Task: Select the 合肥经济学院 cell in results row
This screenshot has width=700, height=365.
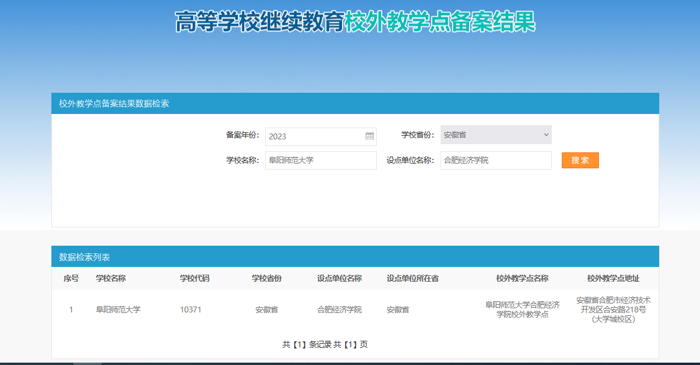Action: pyautogui.click(x=339, y=310)
